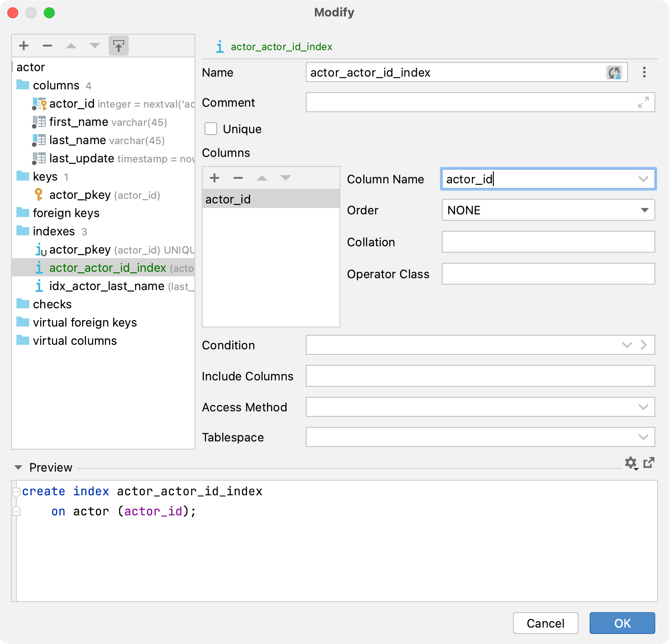Open the preview settings gear menu
The width and height of the screenshot is (669, 644).
[631, 463]
